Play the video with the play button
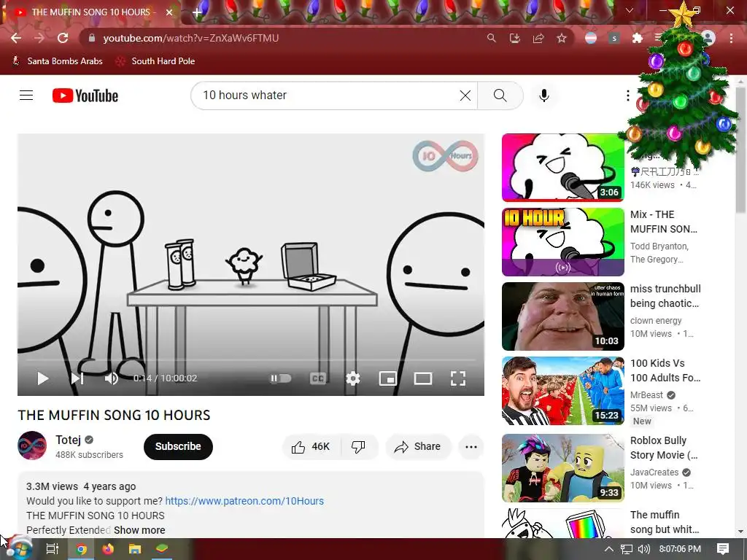The image size is (747, 560). (x=42, y=378)
